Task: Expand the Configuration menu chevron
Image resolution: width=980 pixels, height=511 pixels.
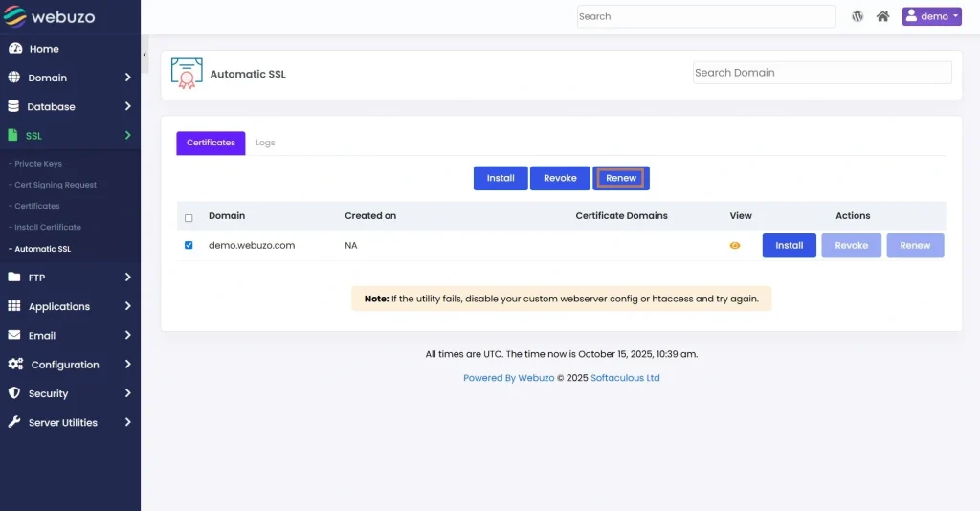Action: point(127,364)
